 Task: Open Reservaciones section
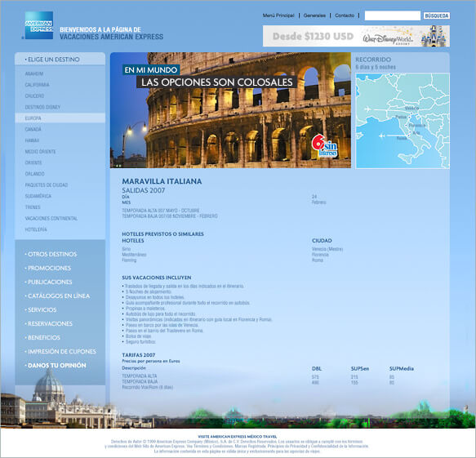coord(49,323)
